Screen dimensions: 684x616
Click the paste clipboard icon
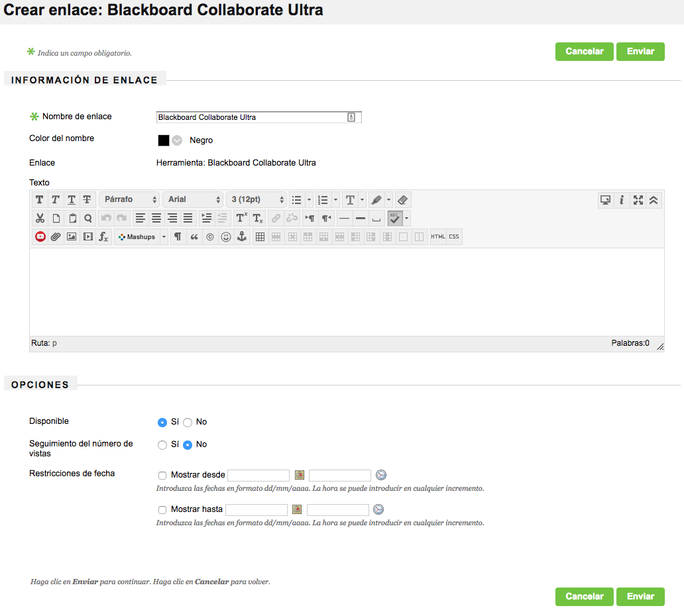coord(72,218)
